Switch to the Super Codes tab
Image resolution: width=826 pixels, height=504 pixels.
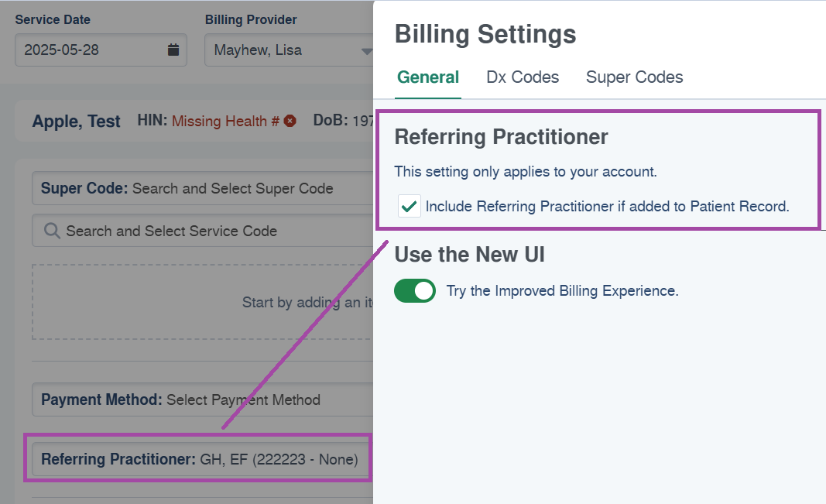634,77
